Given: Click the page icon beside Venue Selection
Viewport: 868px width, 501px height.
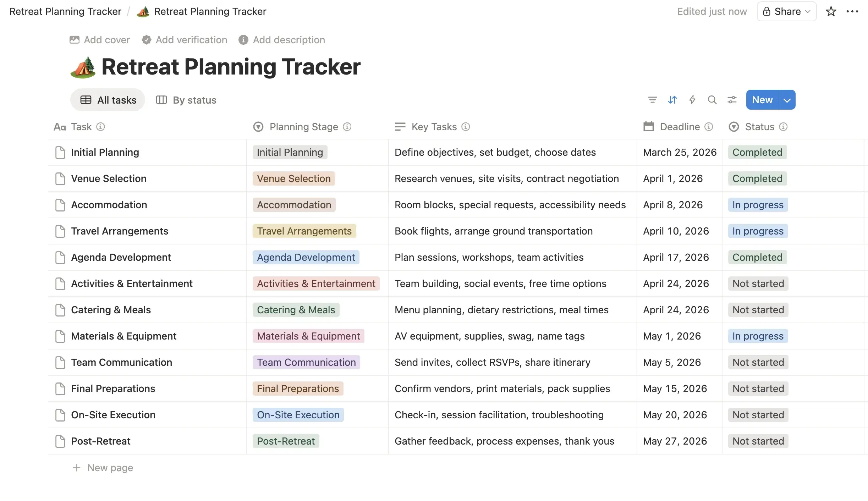Looking at the screenshot, I should pos(60,179).
